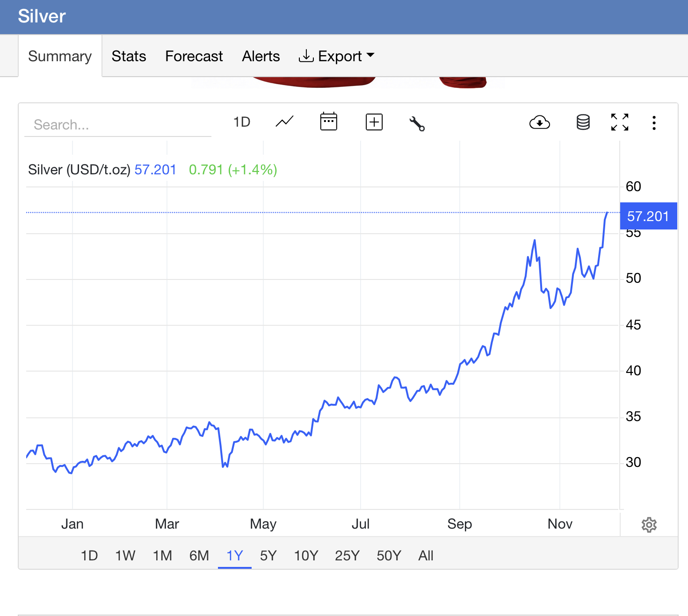Click the add comparison plus icon

374,122
